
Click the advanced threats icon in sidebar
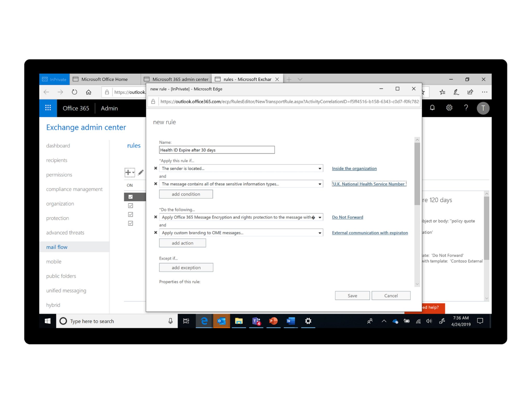point(66,232)
